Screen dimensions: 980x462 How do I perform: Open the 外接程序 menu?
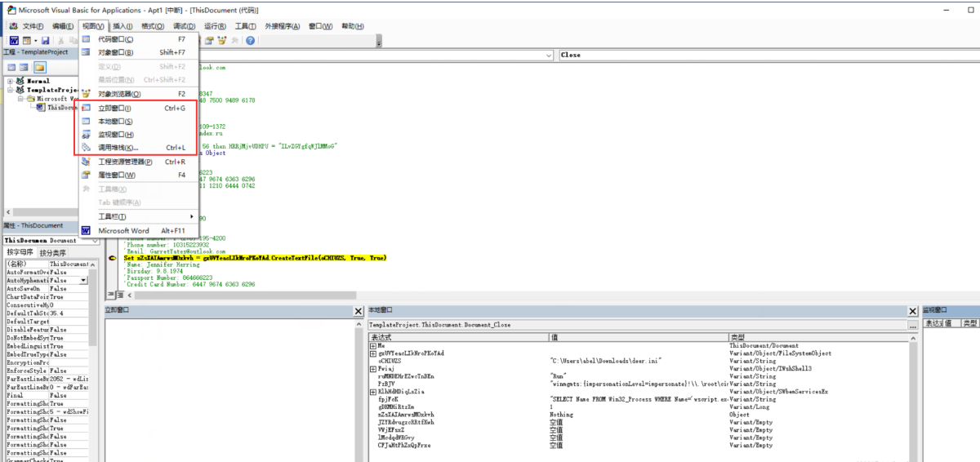283,26
